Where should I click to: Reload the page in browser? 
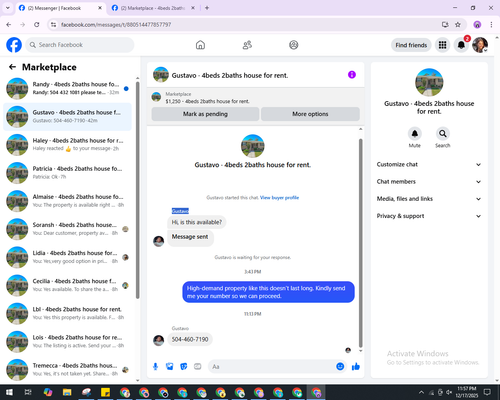pyautogui.click(x=37, y=25)
